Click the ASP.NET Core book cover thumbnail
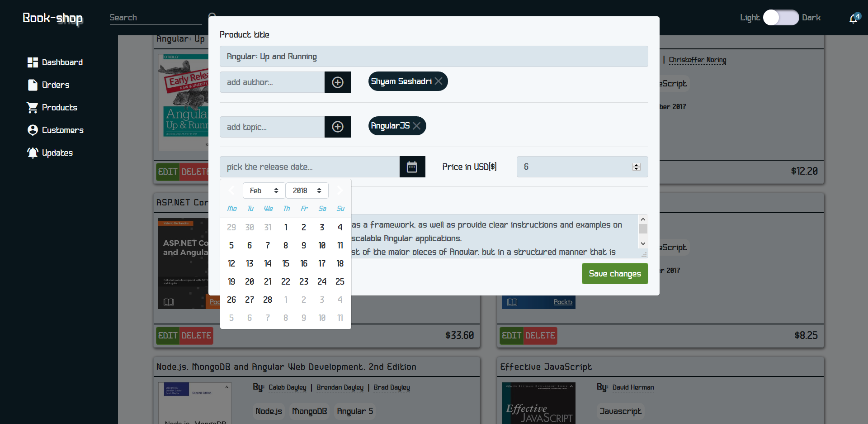This screenshot has width=868, height=424. pyautogui.click(x=184, y=264)
